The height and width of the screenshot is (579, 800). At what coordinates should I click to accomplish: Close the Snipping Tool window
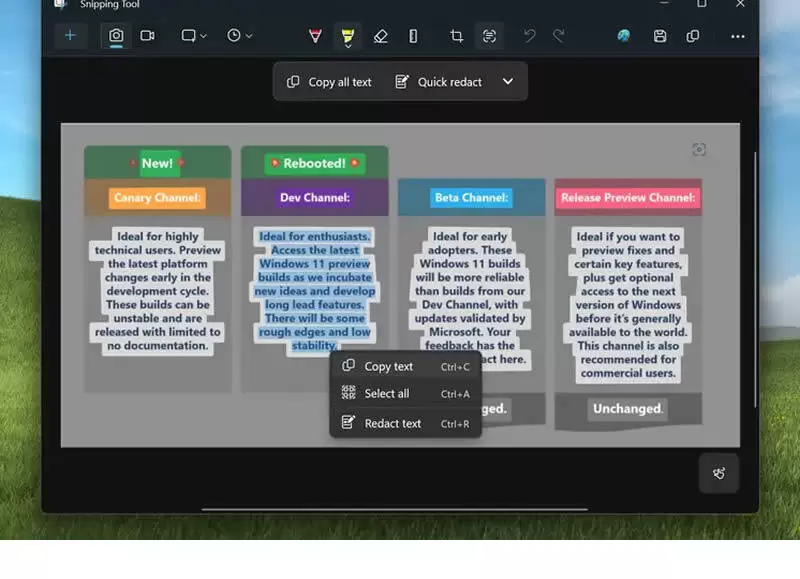click(740, 4)
